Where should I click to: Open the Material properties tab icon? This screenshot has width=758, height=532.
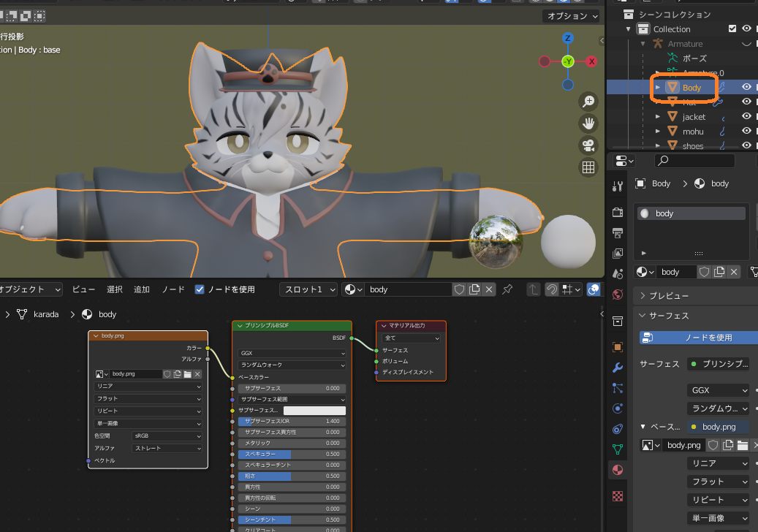(x=618, y=470)
